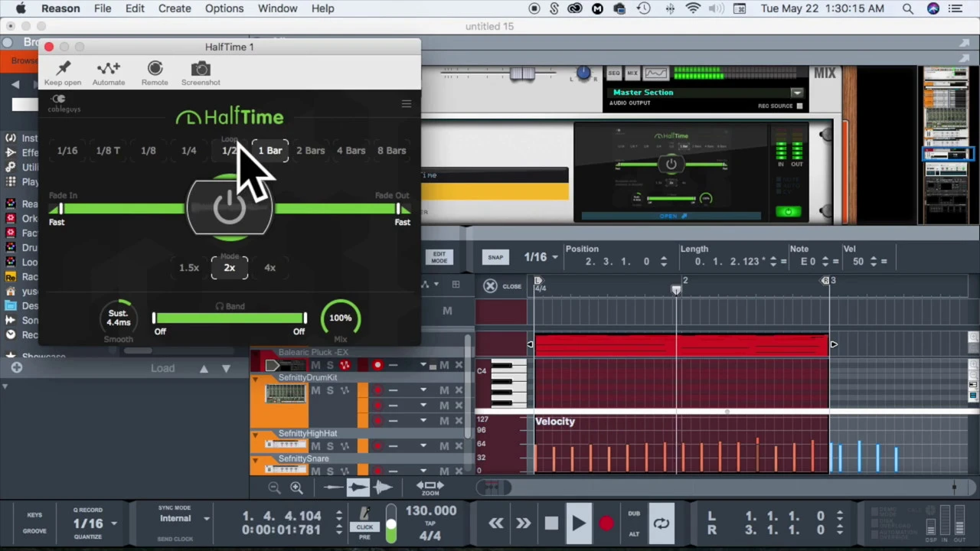The height and width of the screenshot is (551, 980).
Task: Open the Create menu
Action: [175, 8]
